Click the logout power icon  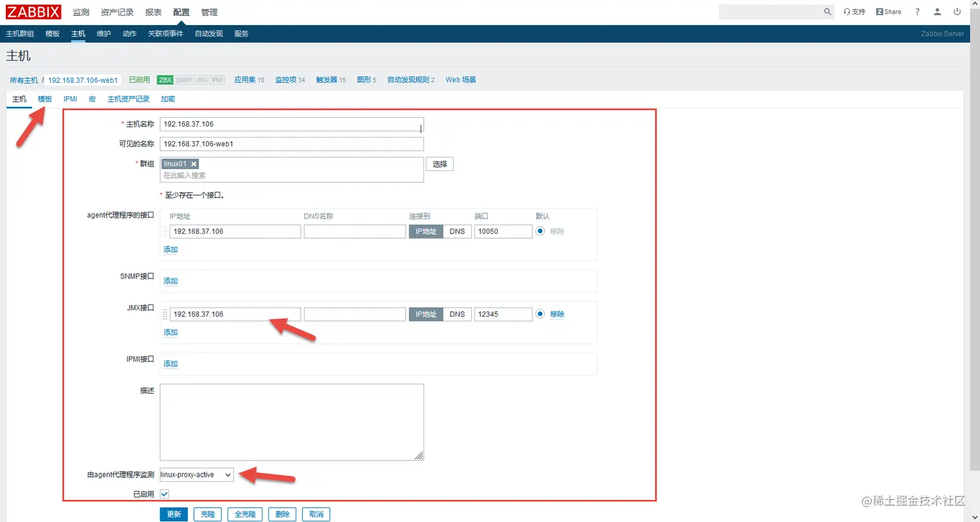pos(957,12)
